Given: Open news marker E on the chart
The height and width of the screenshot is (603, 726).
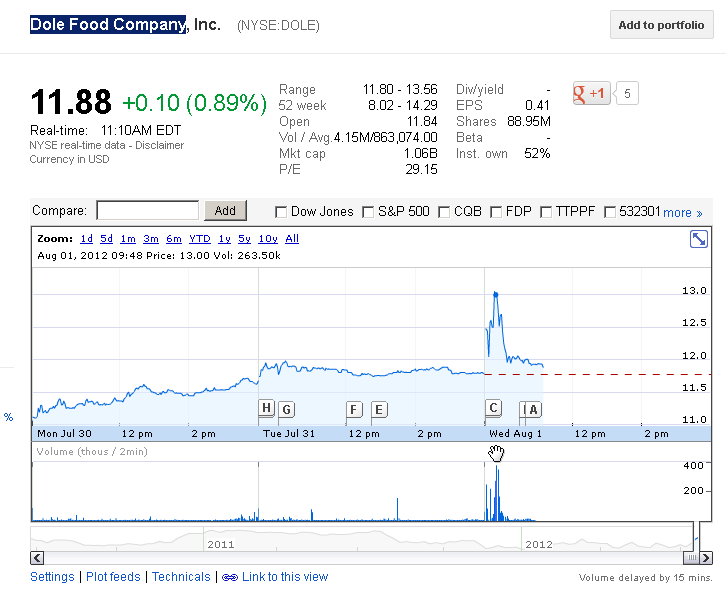Looking at the screenshot, I should point(379,409).
